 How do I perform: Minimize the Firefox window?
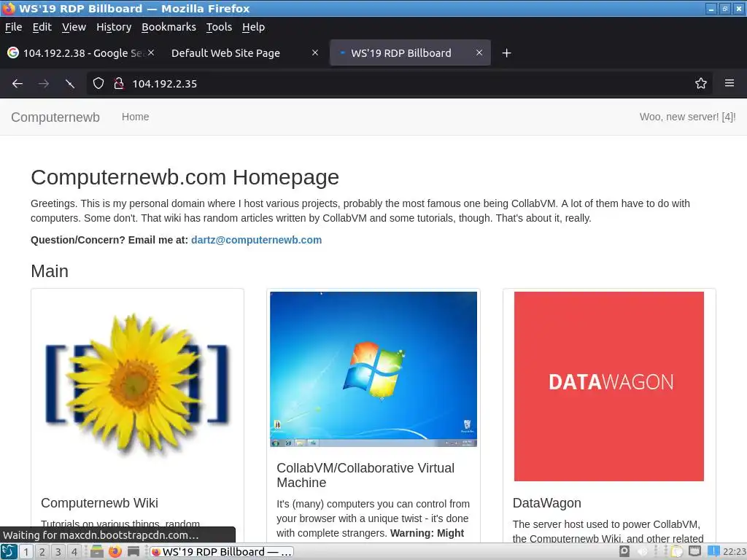tap(711, 9)
